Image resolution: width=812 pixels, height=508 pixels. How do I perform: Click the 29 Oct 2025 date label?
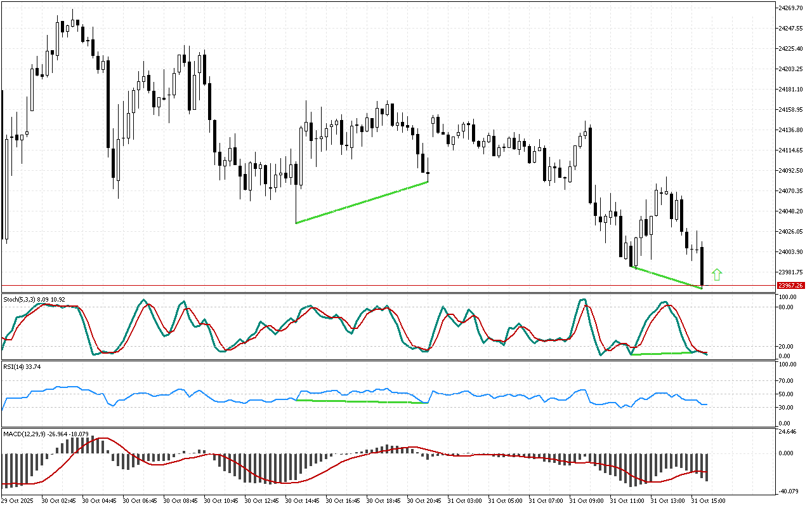point(19,500)
